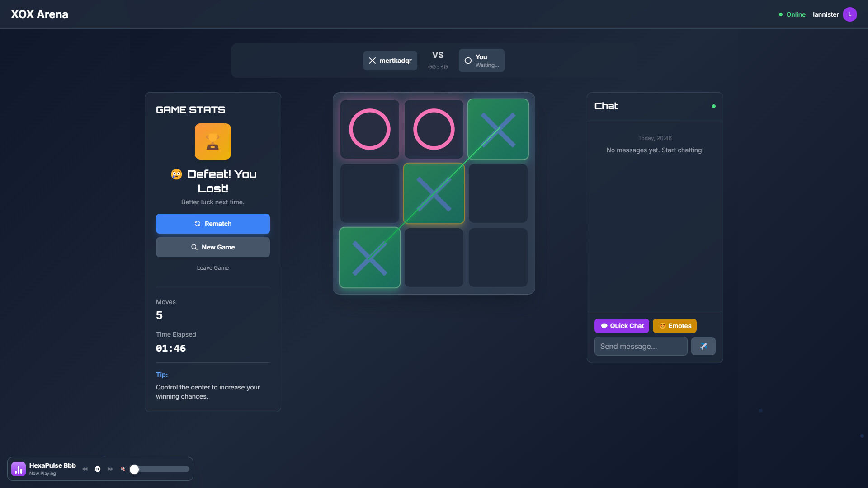868x488 pixels.
Task: Click the green online status dot in Chat header
Action: 713,106
